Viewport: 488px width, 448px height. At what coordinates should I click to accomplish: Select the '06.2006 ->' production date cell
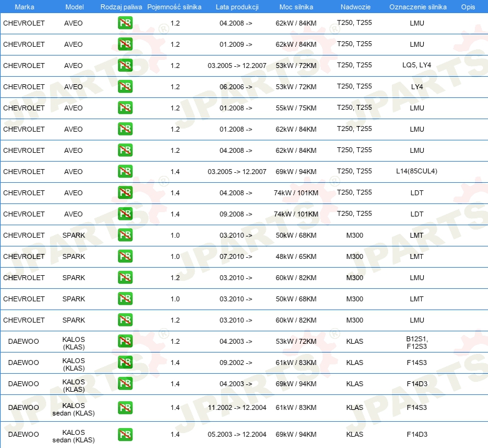236,87
